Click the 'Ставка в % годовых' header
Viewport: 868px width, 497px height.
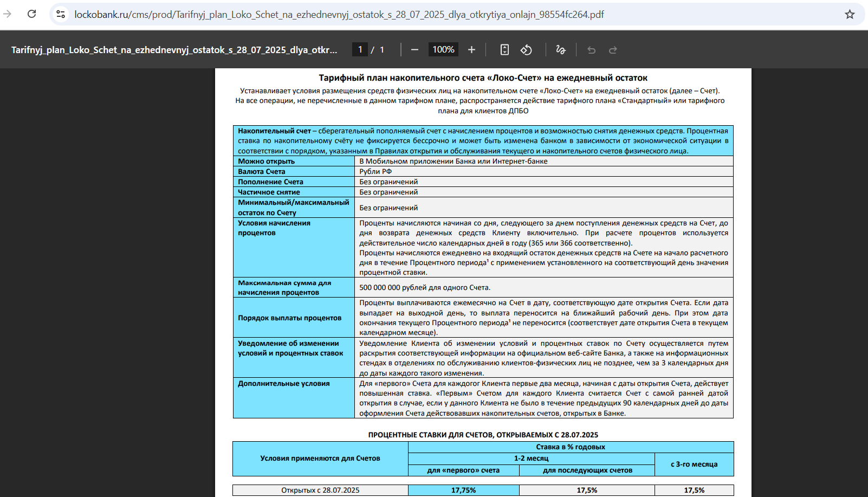(x=571, y=447)
